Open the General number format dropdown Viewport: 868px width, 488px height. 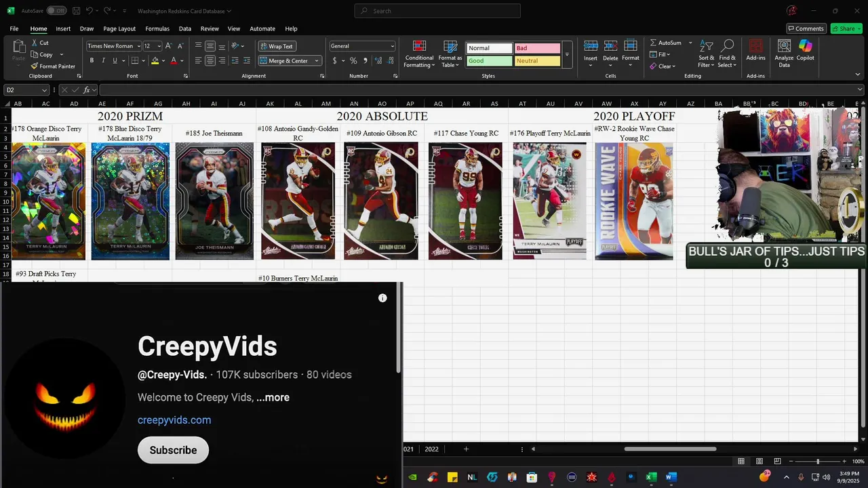click(392, 46)
